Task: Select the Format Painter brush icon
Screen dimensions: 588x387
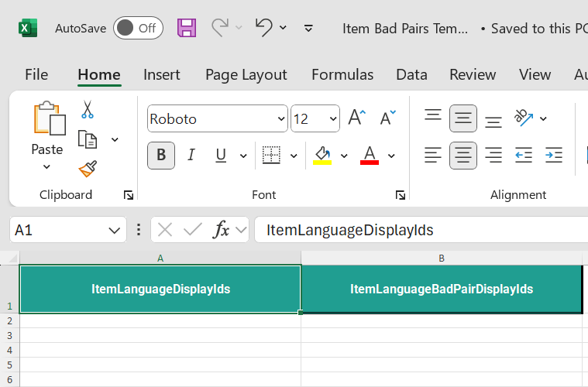Action: pos(87,169)
